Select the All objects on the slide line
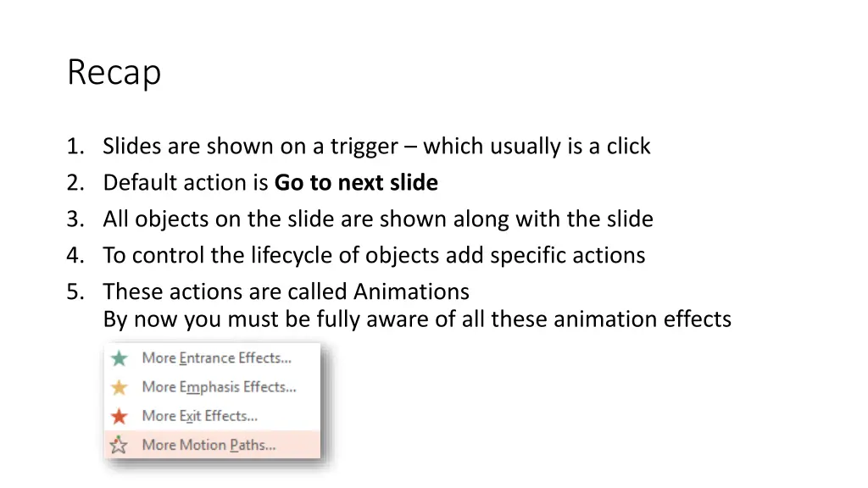 point(378,219)
